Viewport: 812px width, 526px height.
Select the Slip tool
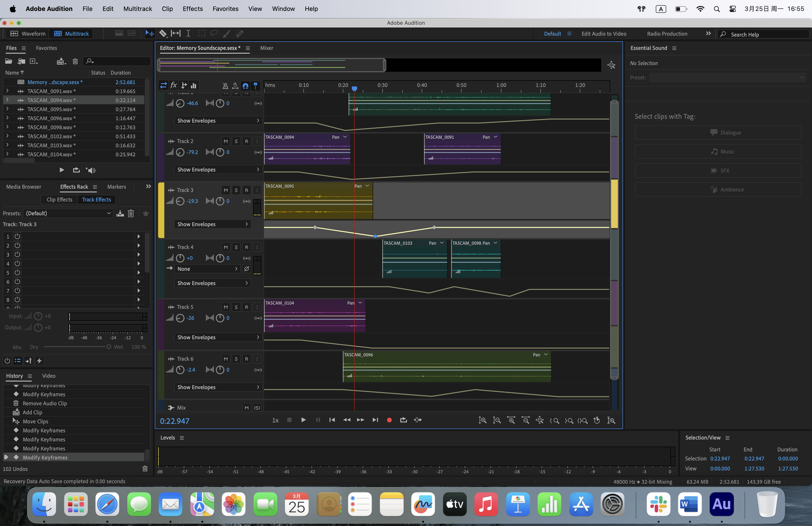coord(176,33)
